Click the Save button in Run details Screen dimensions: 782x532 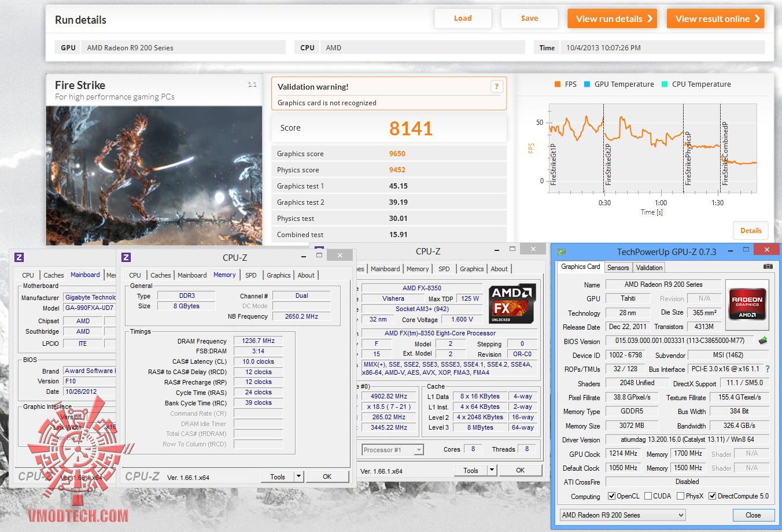coord(529,19)
